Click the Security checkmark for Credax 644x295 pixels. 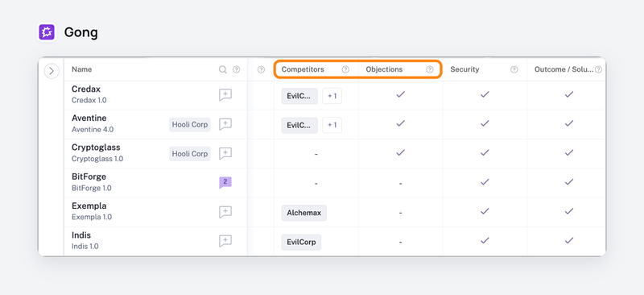tap(485, 94)
